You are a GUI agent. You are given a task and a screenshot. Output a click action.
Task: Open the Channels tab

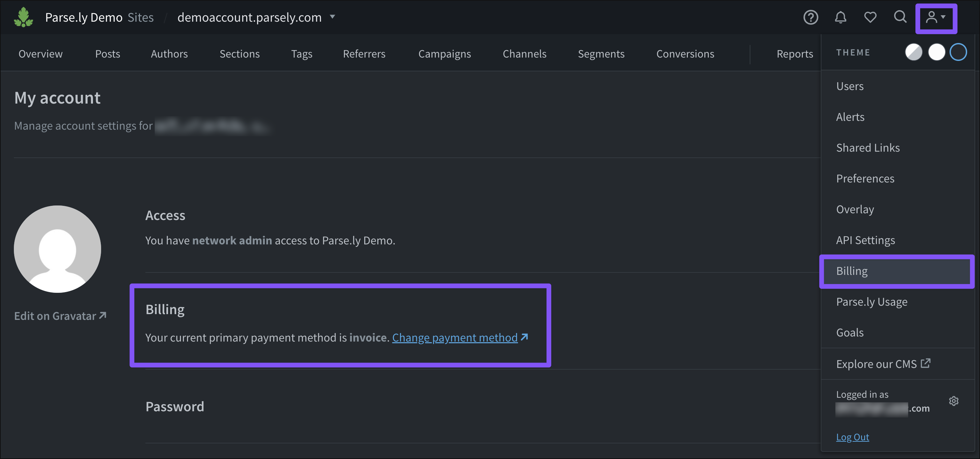coord(524,54)
